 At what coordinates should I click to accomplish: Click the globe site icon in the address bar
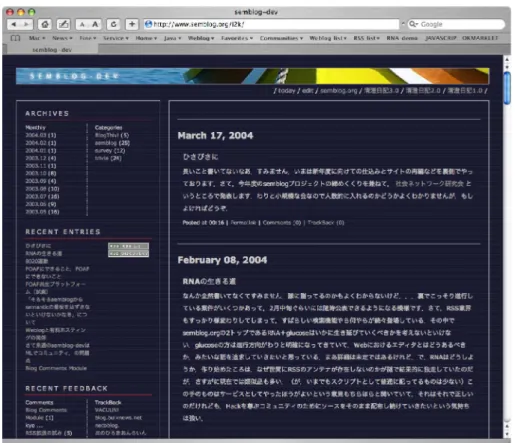[149, 24]
